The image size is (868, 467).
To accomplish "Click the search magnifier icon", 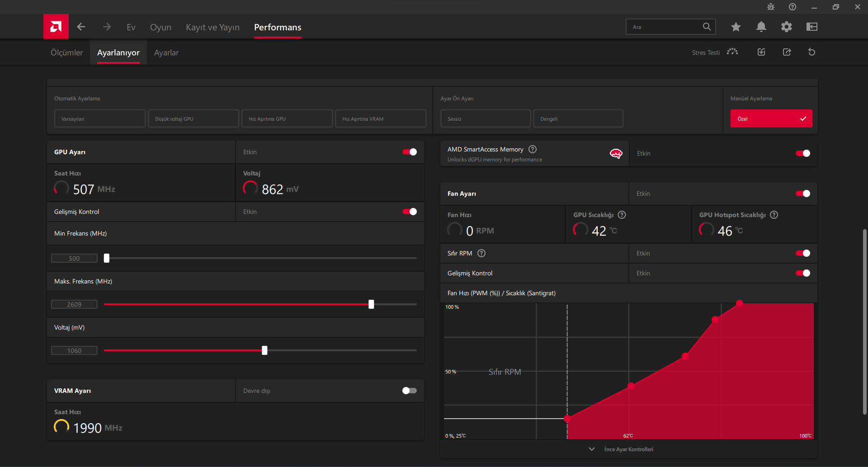I will (x=707, y=27).
